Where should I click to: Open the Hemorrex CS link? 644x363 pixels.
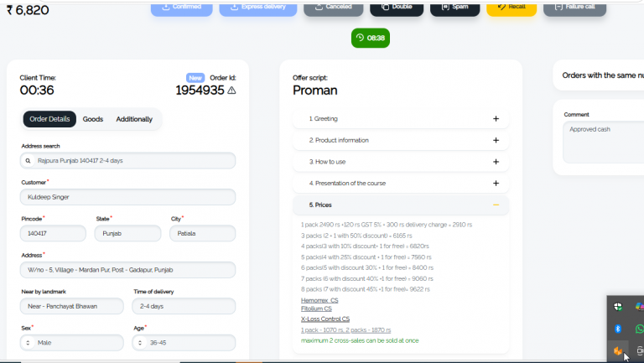coord(319,301)
